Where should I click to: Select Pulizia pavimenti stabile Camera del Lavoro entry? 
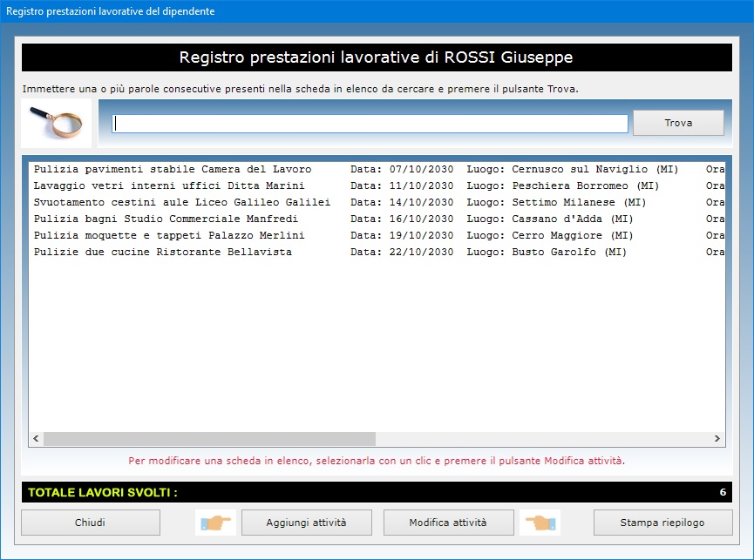coord(173,169)
